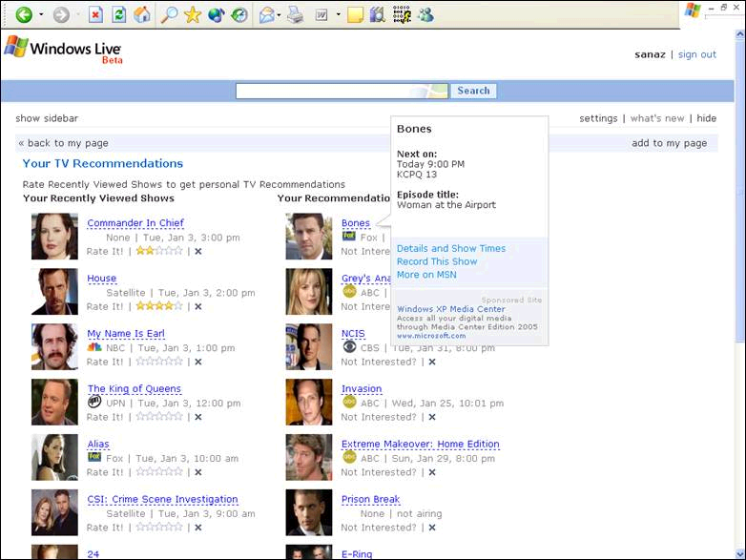Open CSI: Crime Scene Investigation link

tap(162, 499)
